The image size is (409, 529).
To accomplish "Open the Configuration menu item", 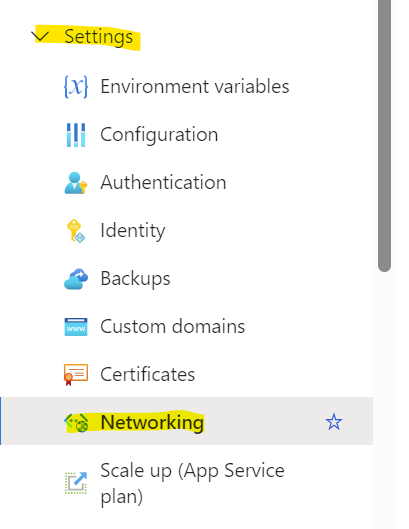I will (x=187, y=135).
